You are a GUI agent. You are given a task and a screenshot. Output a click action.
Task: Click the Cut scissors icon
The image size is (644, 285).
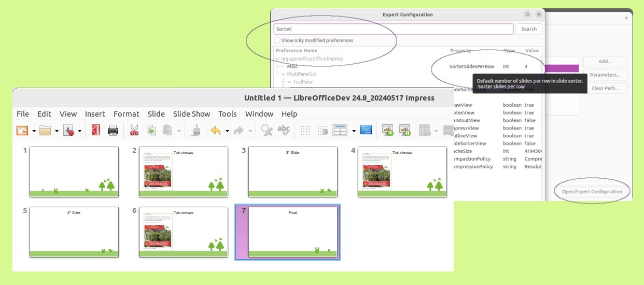coord(134,131)
